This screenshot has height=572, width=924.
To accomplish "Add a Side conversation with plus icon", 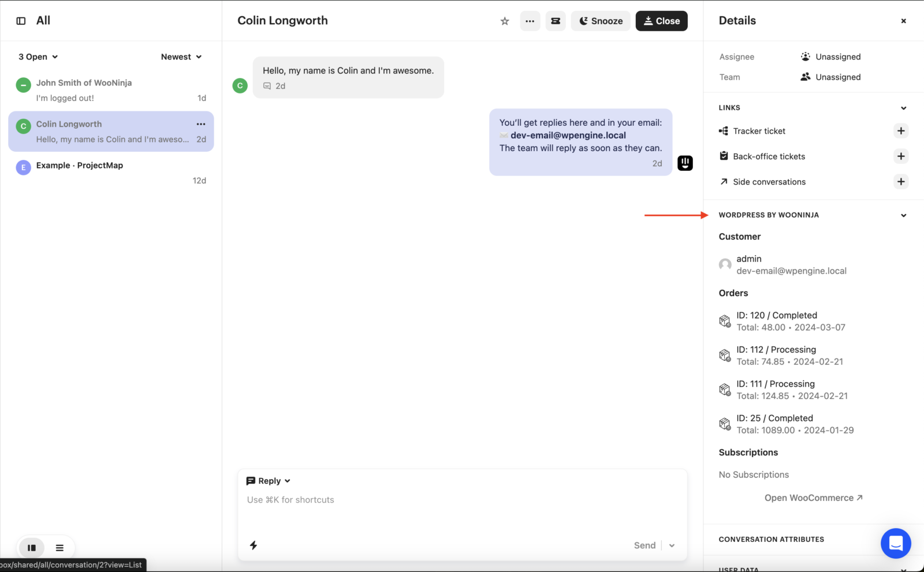I will (x=900, y=182).
